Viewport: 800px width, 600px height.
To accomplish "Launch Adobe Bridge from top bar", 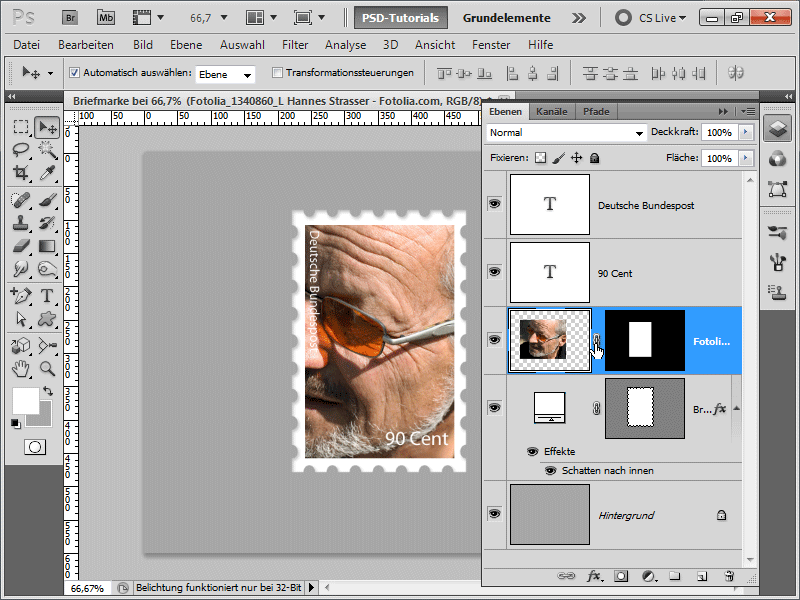I will click(x=70, y=18).
